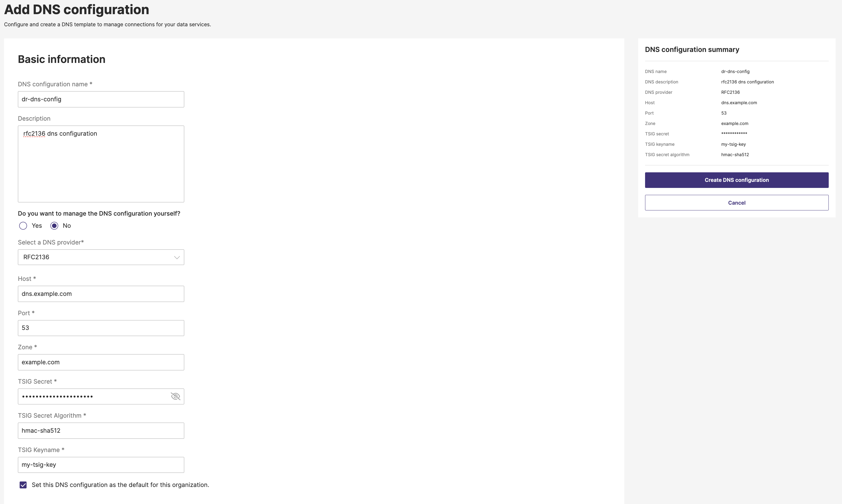The width and height of the screenshot is (842, 504).
Task: Click into the Host input field
Action: point(100,294)
